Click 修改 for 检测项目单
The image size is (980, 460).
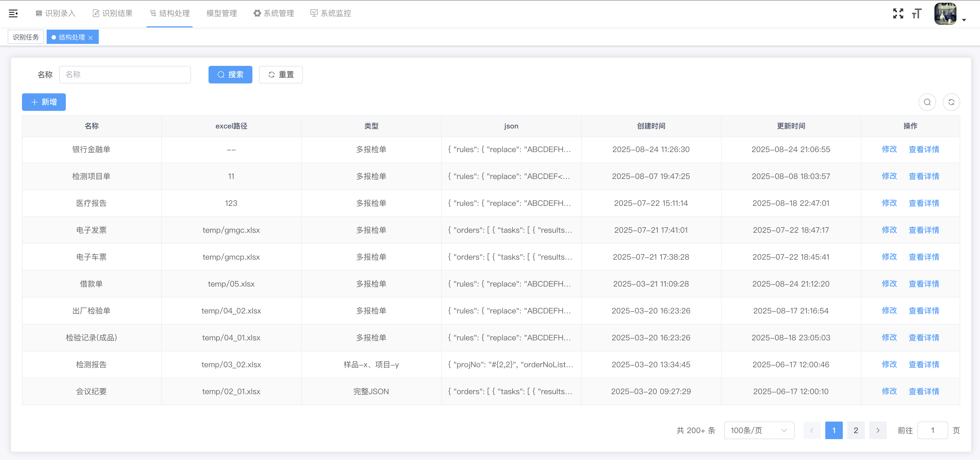889,176
